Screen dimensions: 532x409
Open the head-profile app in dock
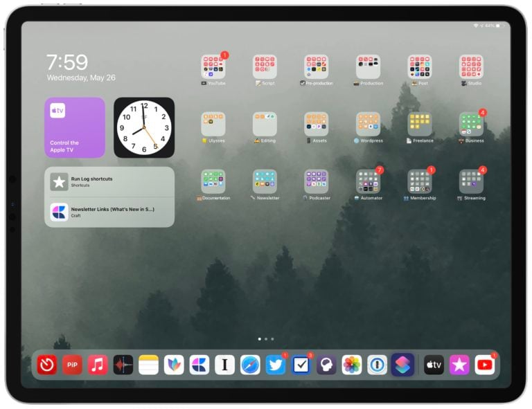pos(326,365)
